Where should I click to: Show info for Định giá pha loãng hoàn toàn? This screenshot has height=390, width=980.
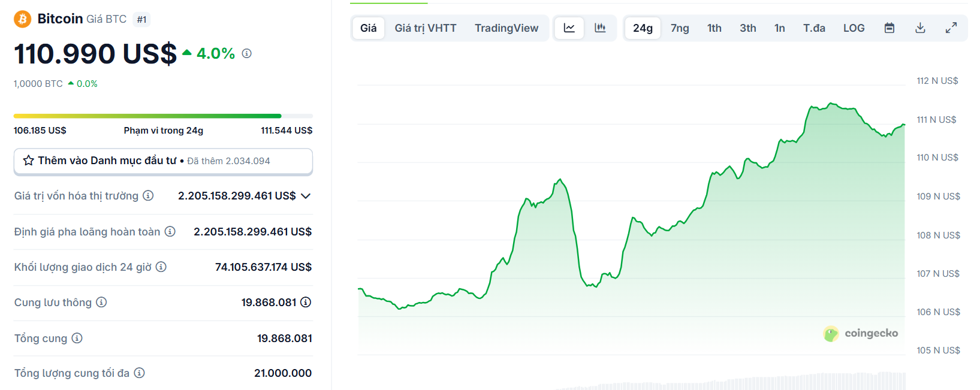point(170,231)
